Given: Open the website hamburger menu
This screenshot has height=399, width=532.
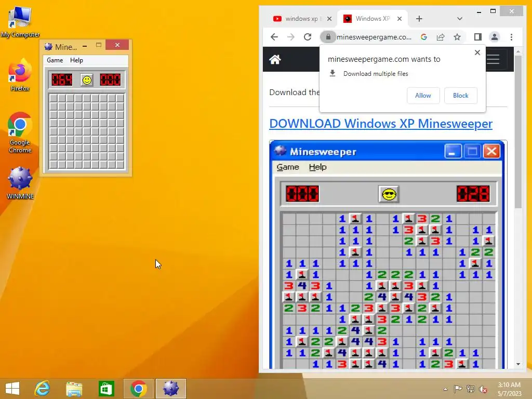Looking at the screenshot, I should click(x=493, y=59).
